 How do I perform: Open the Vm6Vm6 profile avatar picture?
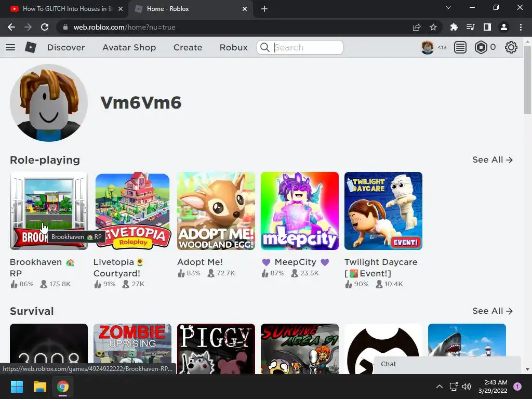[49, 103]
